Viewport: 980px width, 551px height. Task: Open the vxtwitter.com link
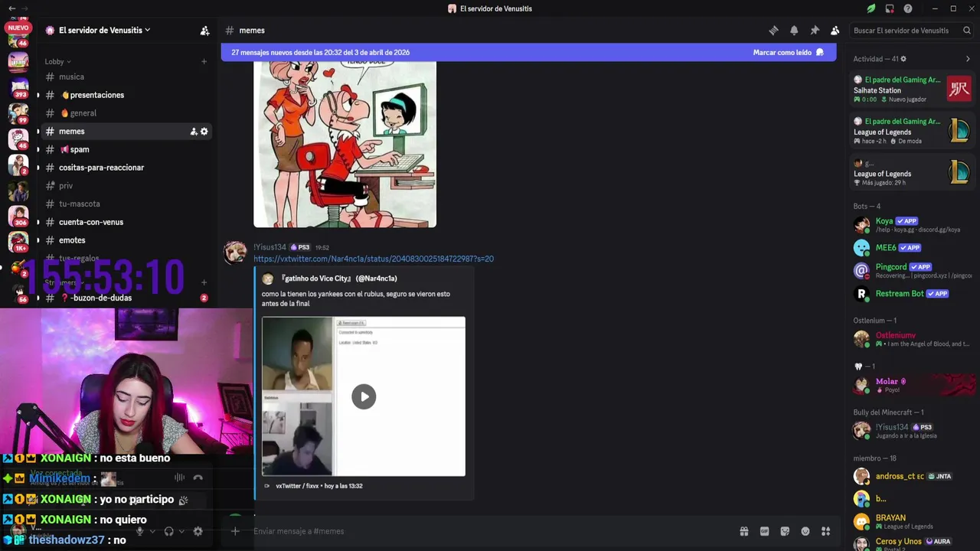(x=374, y=259)
